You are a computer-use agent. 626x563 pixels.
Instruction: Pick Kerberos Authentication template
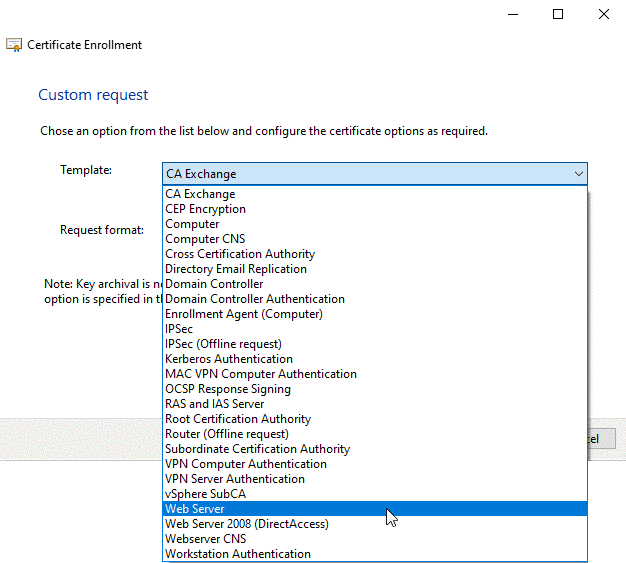pos(229,359)
